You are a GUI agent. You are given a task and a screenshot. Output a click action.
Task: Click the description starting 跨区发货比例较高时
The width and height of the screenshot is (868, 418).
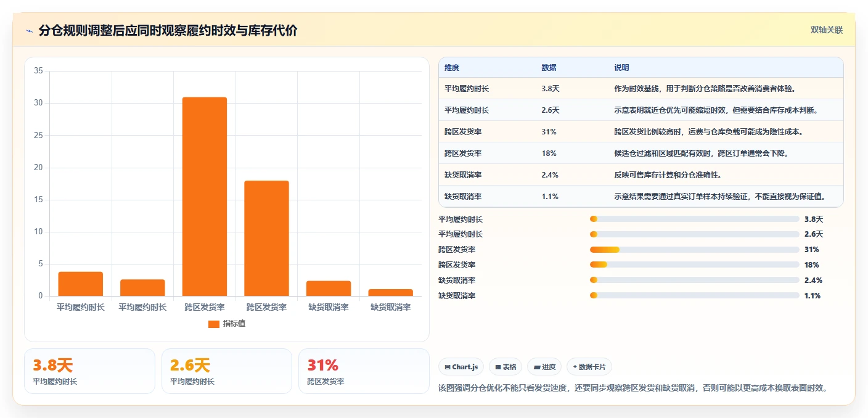tap(709, 132)
